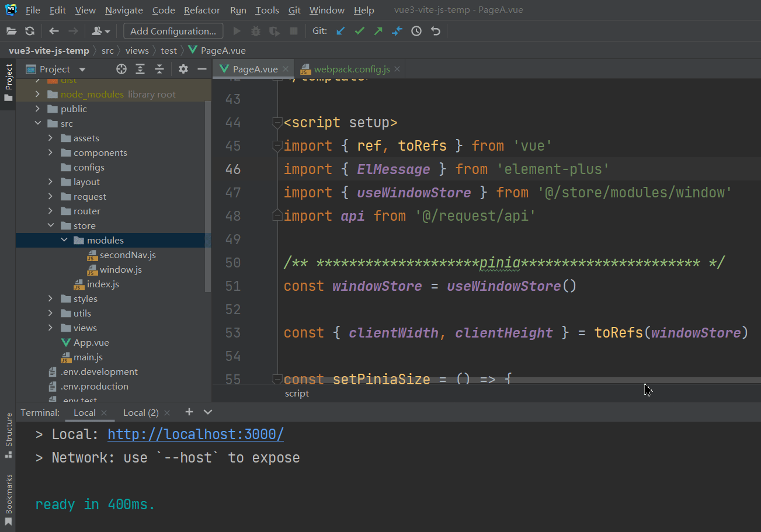Click Collapse All icon in Project panel
The height and width of the screenshot is (532, 761).
click(x=159, y=69)
